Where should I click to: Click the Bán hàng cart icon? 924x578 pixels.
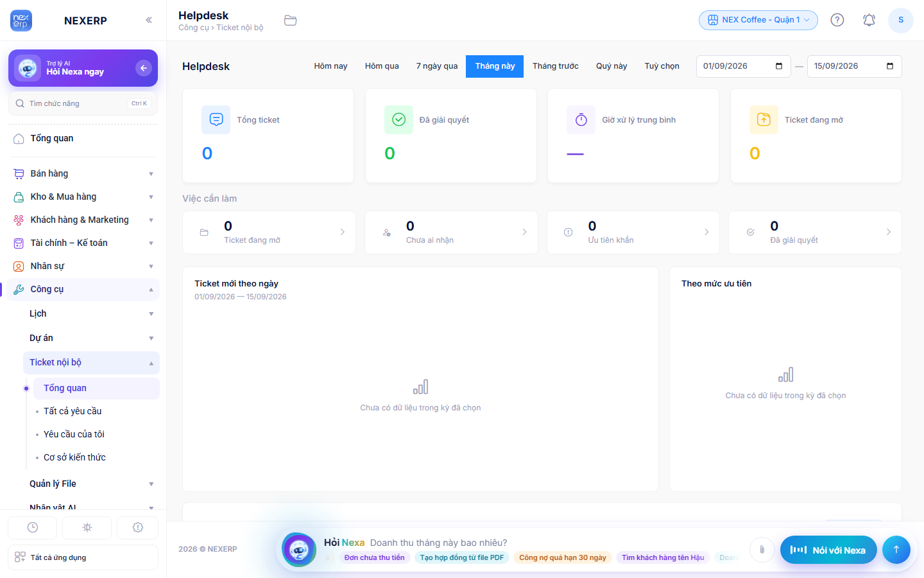point(19,173)
